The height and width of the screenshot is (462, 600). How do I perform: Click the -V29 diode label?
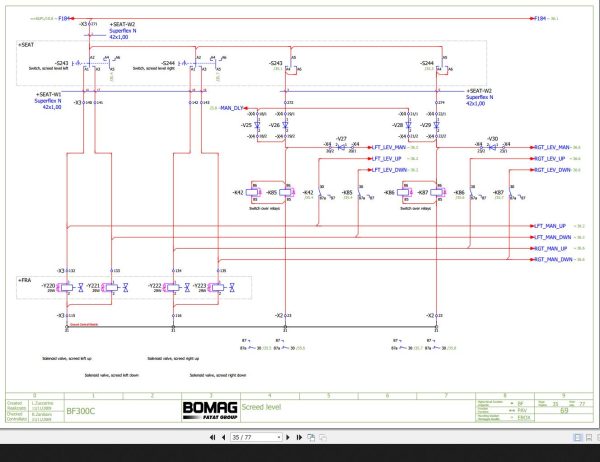coord(426,125)
